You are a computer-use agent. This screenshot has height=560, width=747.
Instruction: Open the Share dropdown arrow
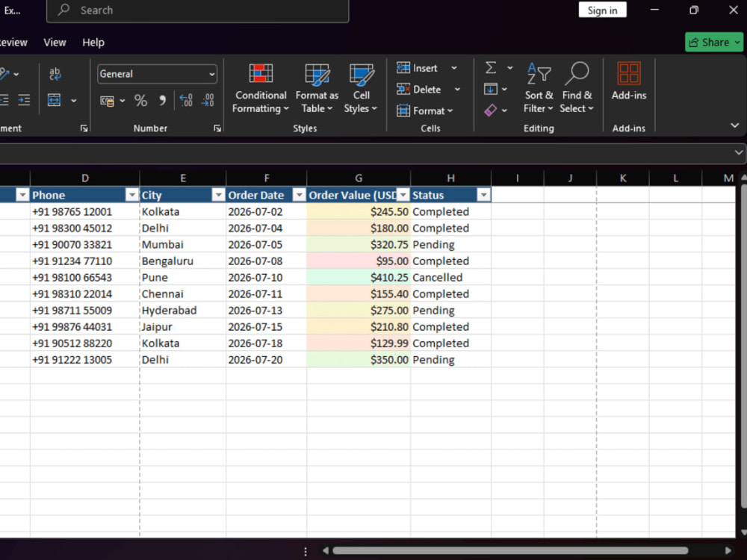point(737,43)
